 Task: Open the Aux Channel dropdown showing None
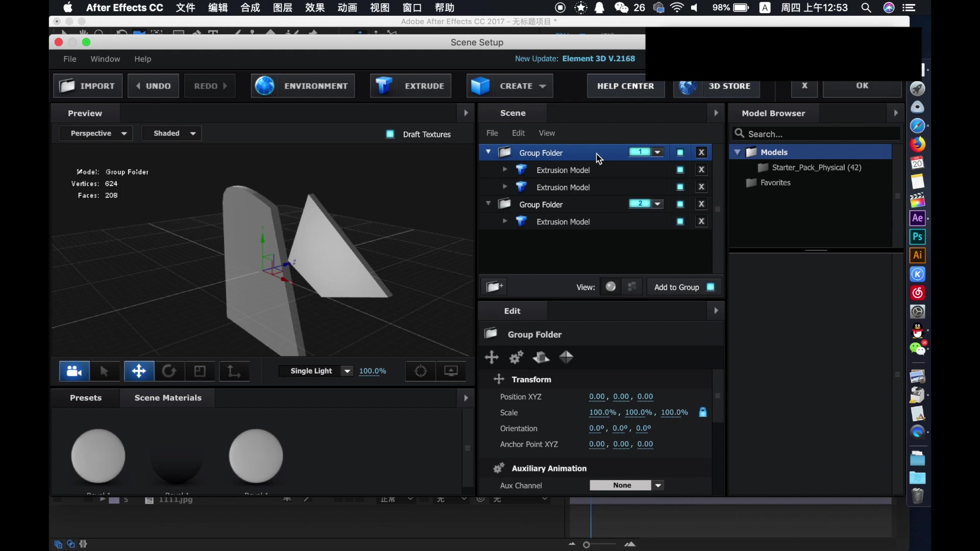626,485
